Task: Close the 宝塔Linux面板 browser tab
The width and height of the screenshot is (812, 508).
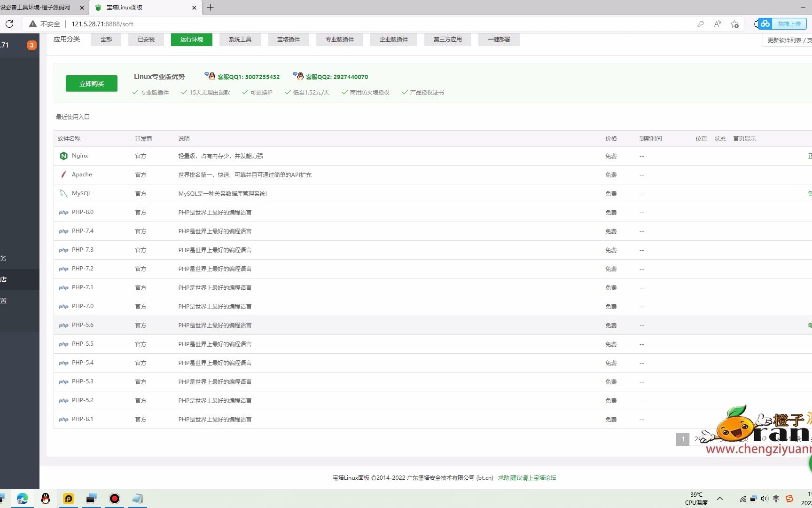Action: point(194,8)
